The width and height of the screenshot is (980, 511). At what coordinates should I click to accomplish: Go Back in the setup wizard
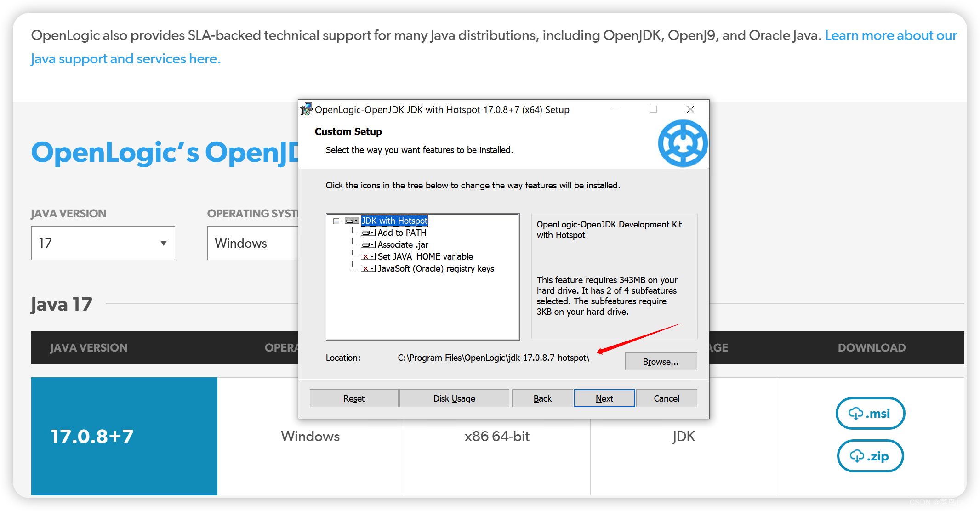click(x=542, y=398)
